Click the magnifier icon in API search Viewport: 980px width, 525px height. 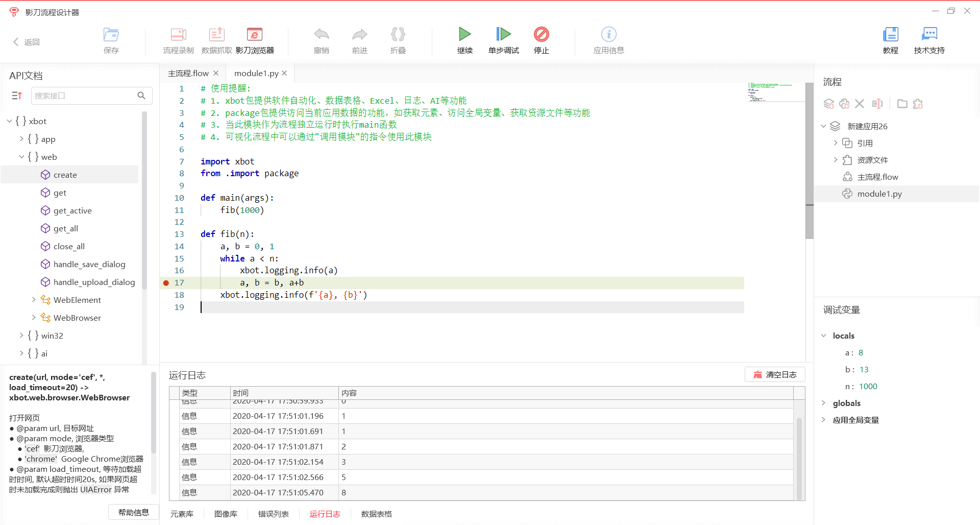click(x=141, y=96)
